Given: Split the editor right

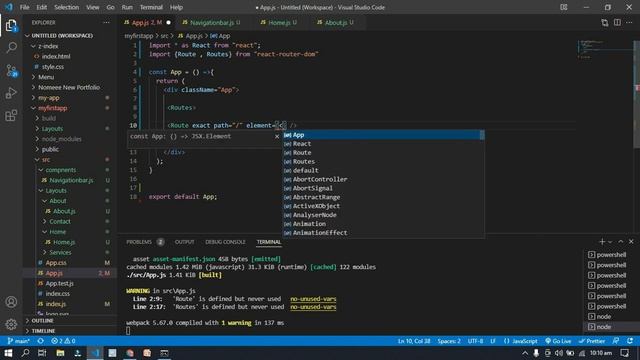Looking at the screenshot, I should click(x=617, y=23).
